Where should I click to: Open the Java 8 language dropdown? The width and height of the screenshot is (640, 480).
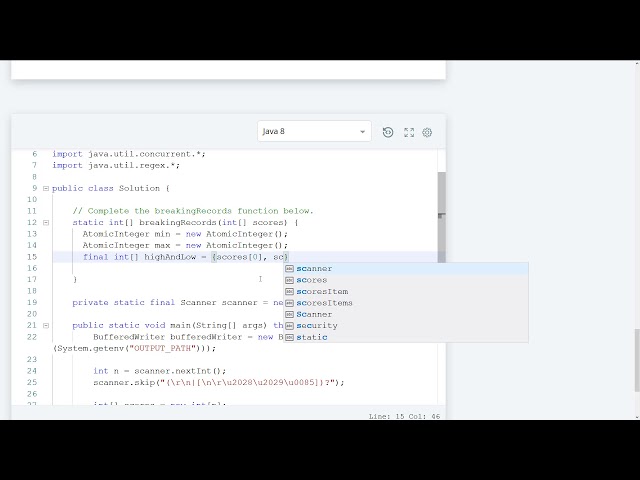(314, 131)
